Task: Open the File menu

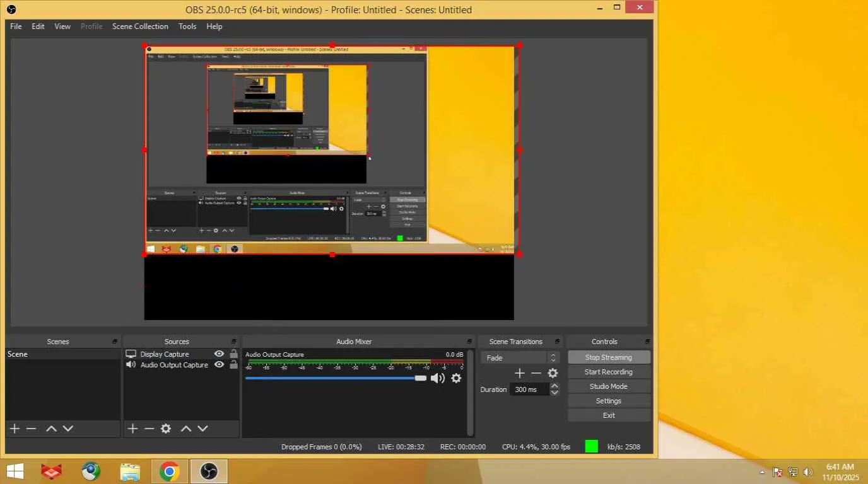Action: tap(16, 26)
